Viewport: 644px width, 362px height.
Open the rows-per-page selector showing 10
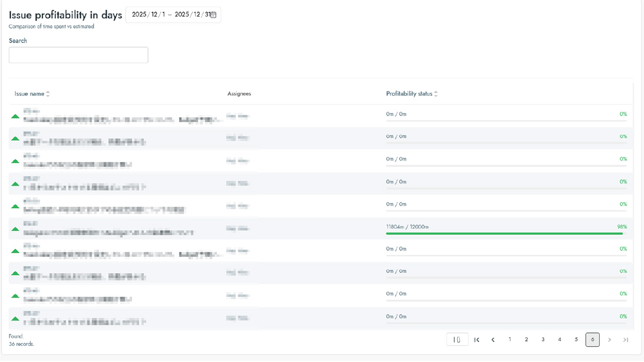(457, 340)
